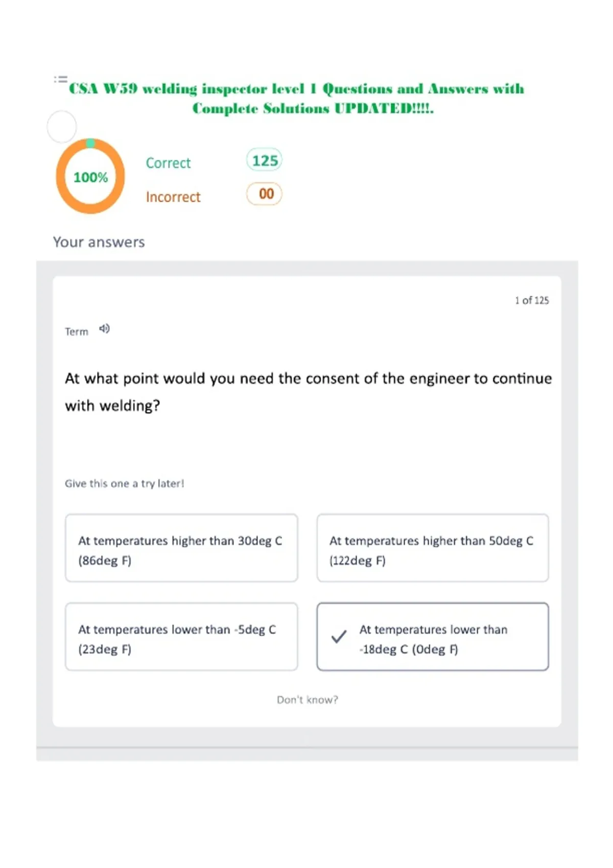Choose answer lower than -18deg C (0deg F)

pos(433,637)
